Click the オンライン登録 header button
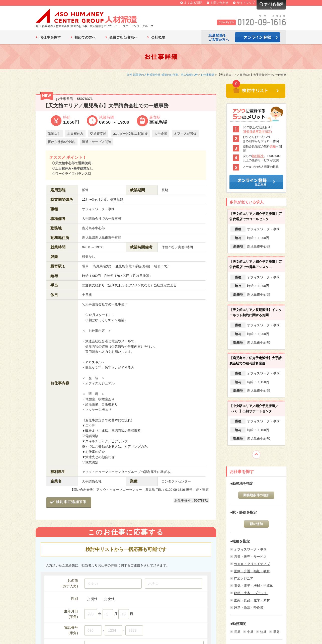This screenshot has width=322, height=644. pos(258,37)
